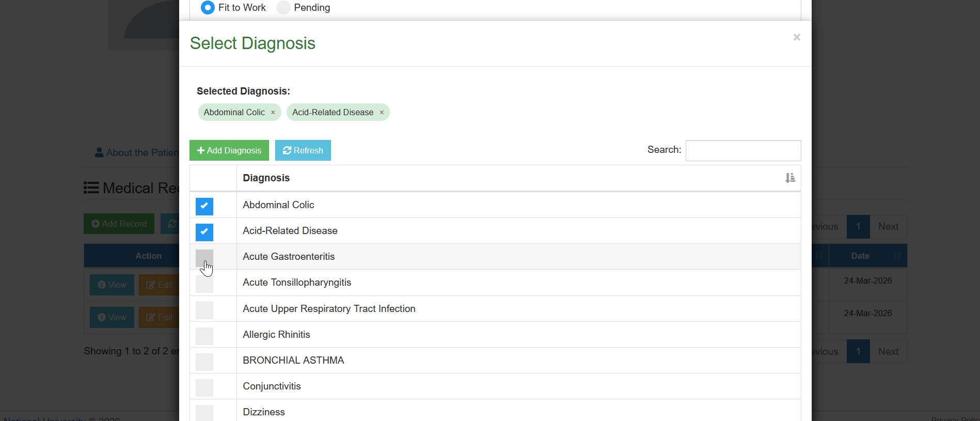
Task: Check the Acute Gastroenteritis checkbox
Action: coord(204,258)
